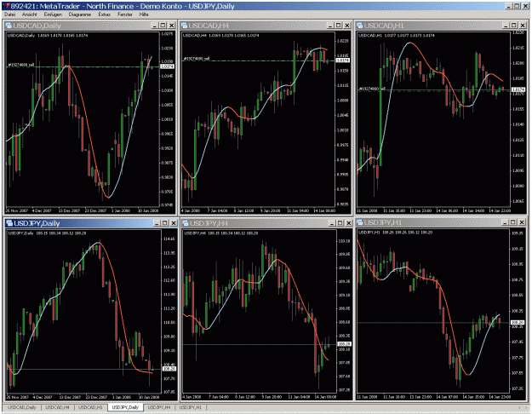Click the USDCAD,Daily chart window icon
The image size is (532, 414).
coord(9,26)
